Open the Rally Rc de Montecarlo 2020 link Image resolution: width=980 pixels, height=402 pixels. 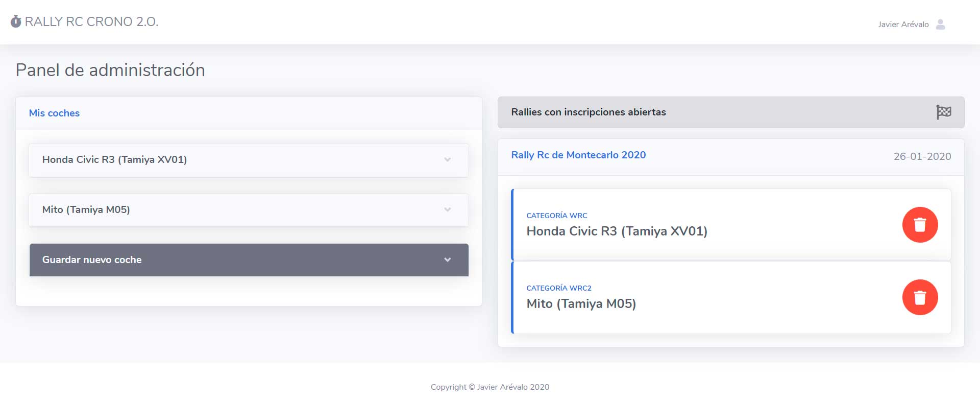tap(578, 155)
